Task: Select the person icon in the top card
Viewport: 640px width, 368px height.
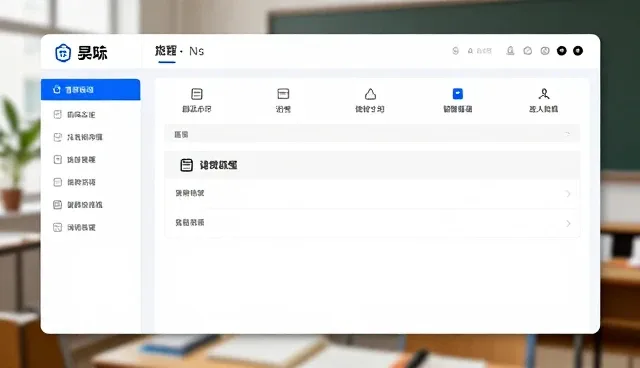Action: (x=544, y=94)
